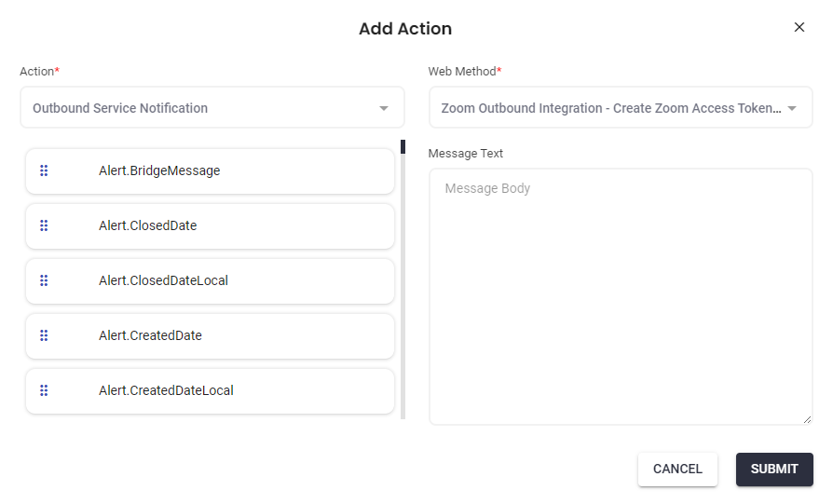Click the drag handle beside Alert.BridgeMessage

click(x=44, y=170)
